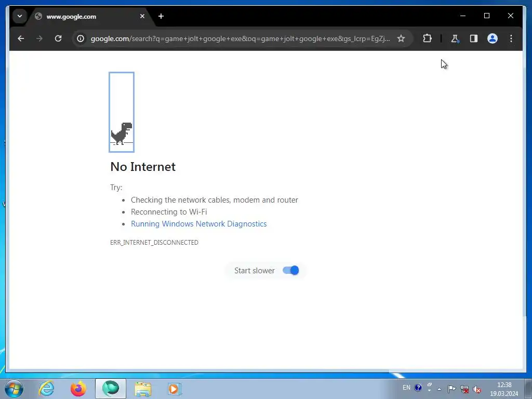The height and width of the screenshot is (399, 532).
Task: Click the active browser taskbar icon
Action: point(111,389)
